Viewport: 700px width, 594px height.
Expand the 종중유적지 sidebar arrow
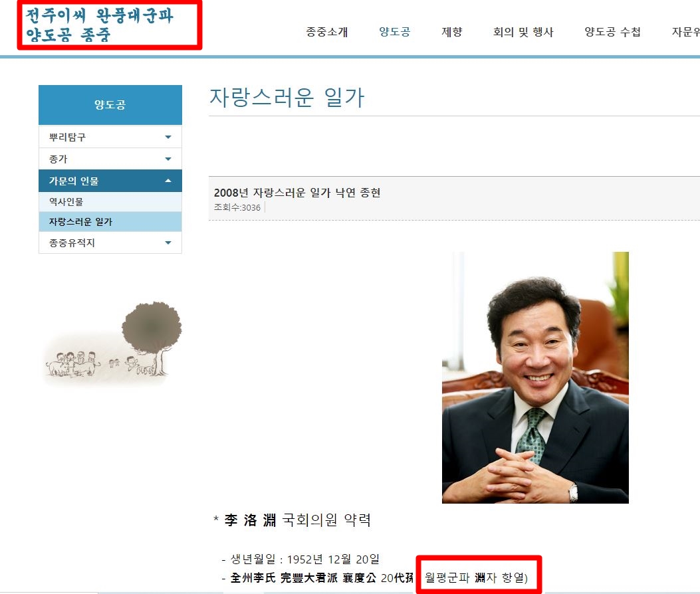pyautogui.click(x=168, y=243)
